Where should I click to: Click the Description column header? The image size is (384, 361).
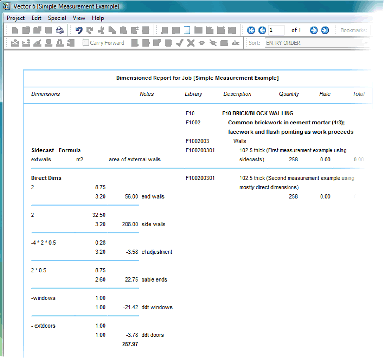click(237, 94)
